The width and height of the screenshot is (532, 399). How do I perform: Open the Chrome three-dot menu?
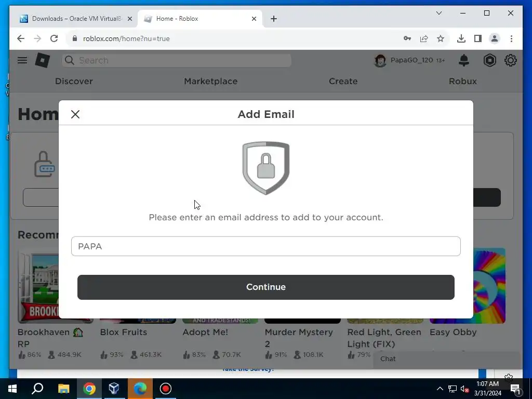click(x=511, y=38)
